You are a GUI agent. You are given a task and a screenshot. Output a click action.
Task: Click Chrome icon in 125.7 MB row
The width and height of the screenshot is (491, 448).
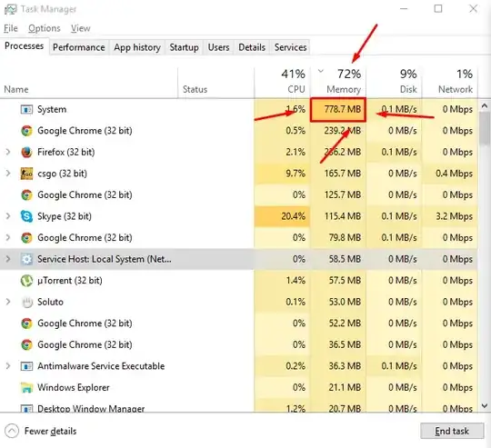[26, 194]
